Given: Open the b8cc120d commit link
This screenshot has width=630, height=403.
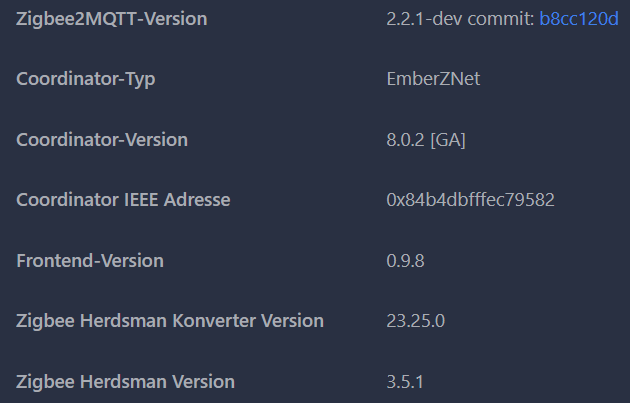Looking at the screenshot, I should click(x=579, y=19).
